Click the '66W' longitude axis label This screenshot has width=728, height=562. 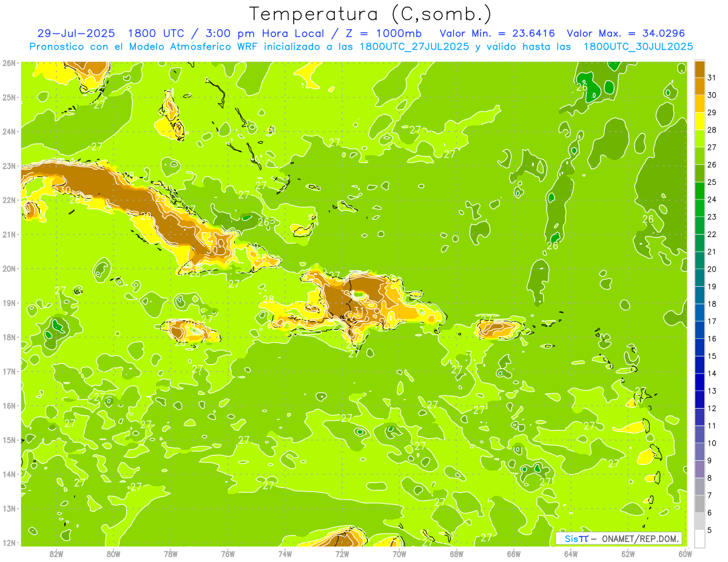[513, 554]
